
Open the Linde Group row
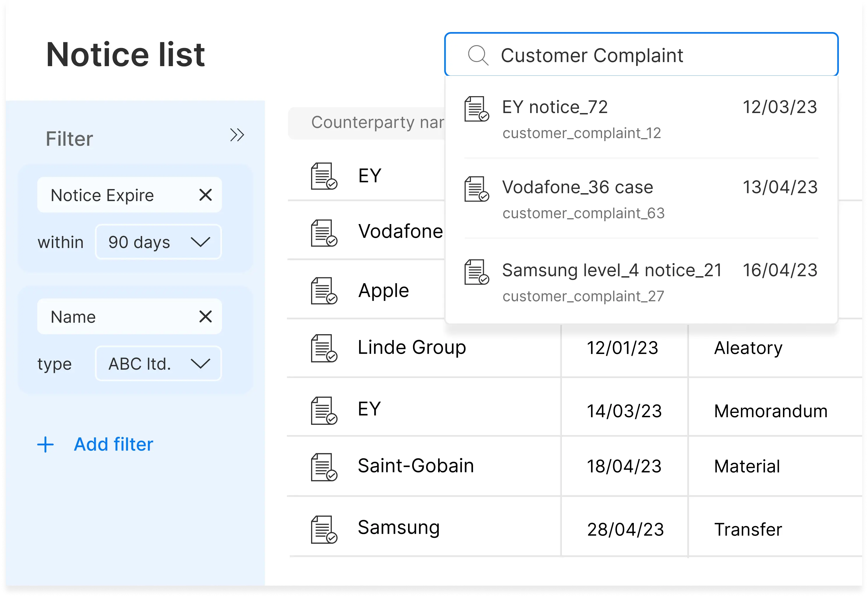tap(574, 348)
